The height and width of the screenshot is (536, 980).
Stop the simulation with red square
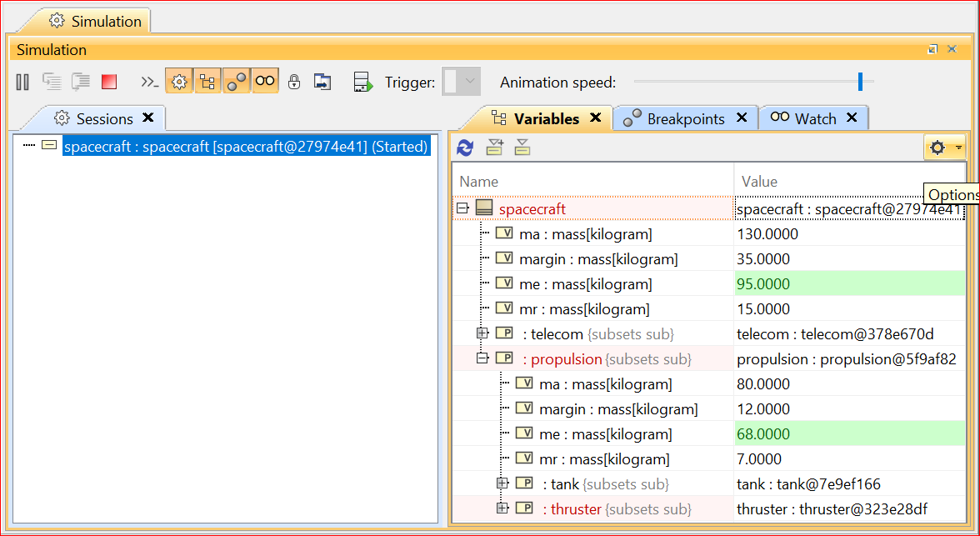click(109, 82)
